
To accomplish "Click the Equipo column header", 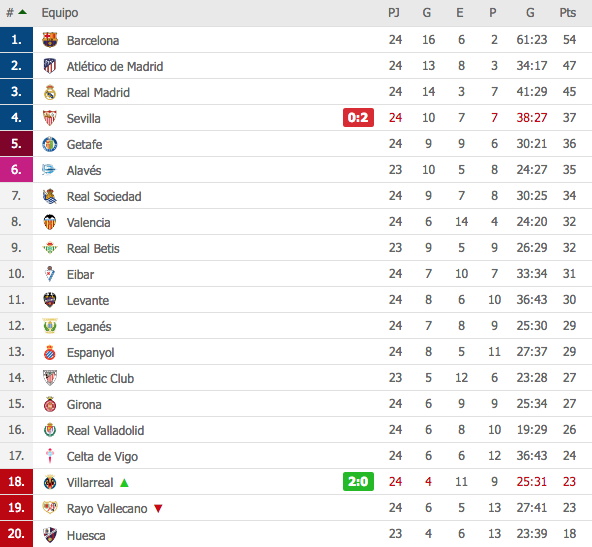I will tap(60, 13).
